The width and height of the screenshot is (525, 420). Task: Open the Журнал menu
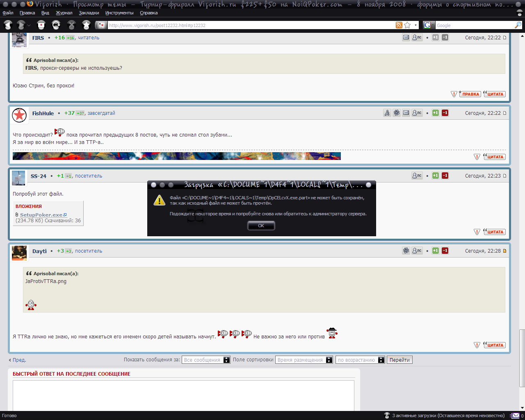pos(64,13)
